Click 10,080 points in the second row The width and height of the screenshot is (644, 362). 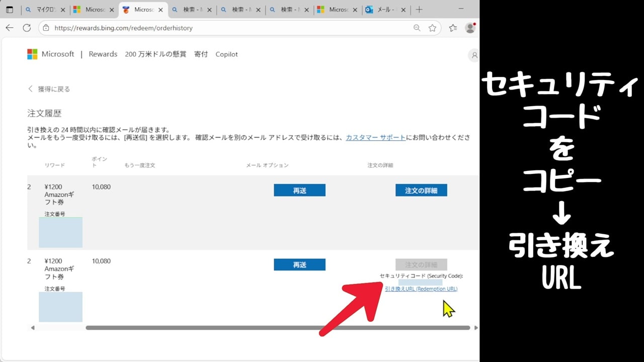[x=101, y=261]
